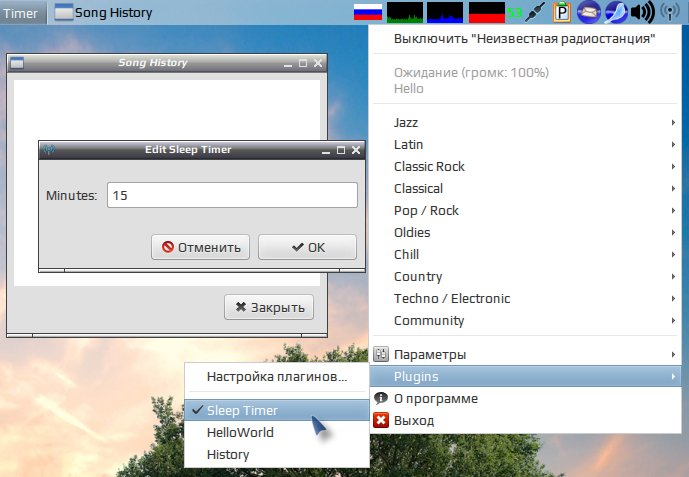Click the red X Выход icon
The width and height of the screenshot is (689, 477).
click(x=381, y=420)
